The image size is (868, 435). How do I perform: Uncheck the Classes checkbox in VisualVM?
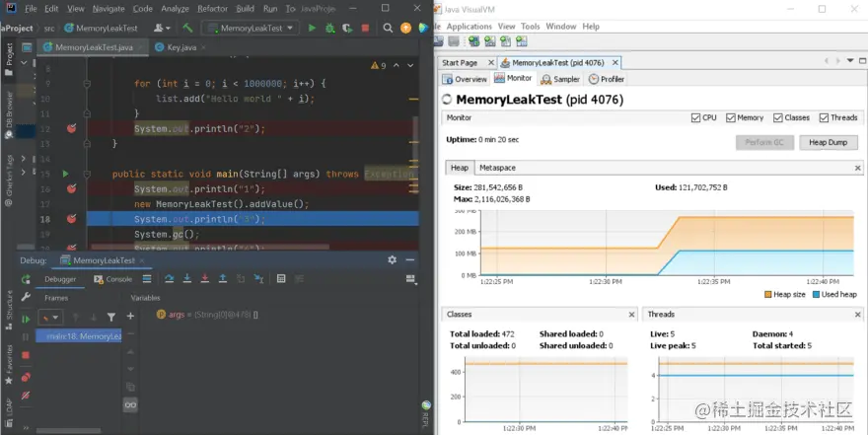click(778, 118)
